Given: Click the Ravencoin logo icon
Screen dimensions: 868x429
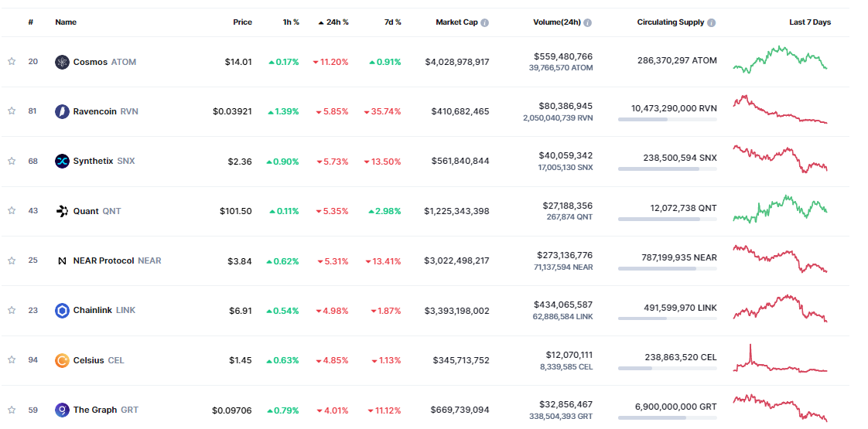Looking at the screenshot, I should click(x=62, y=111).
